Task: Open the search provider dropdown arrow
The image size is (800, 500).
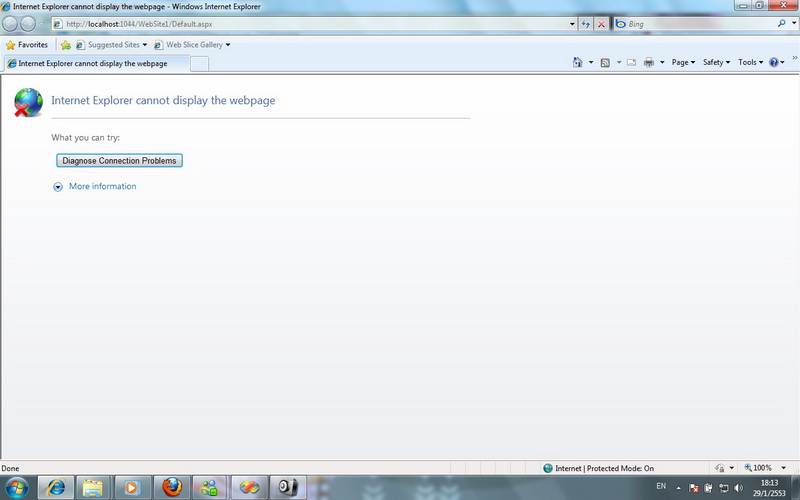Action: click(x=794, y=23)
